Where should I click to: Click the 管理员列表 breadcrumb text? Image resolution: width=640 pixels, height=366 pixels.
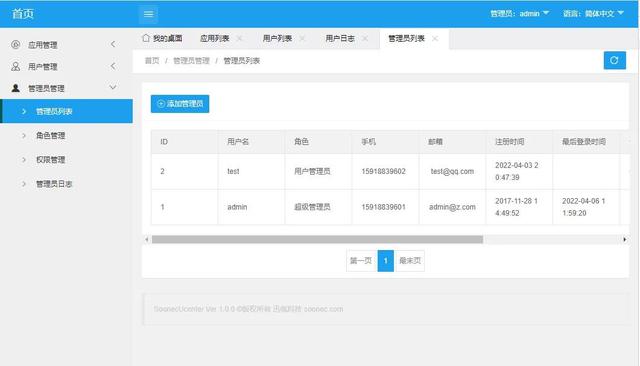pyautogui.click(x=242, y=61)
